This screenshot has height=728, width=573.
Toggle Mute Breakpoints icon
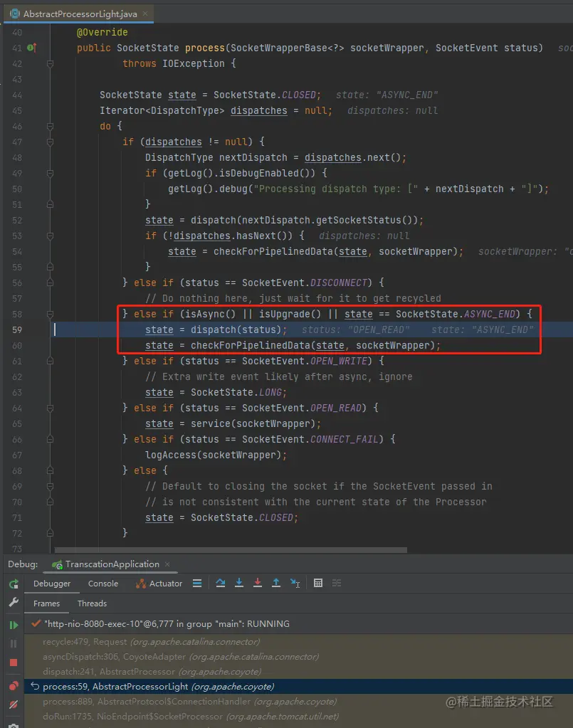coord(14,705)
